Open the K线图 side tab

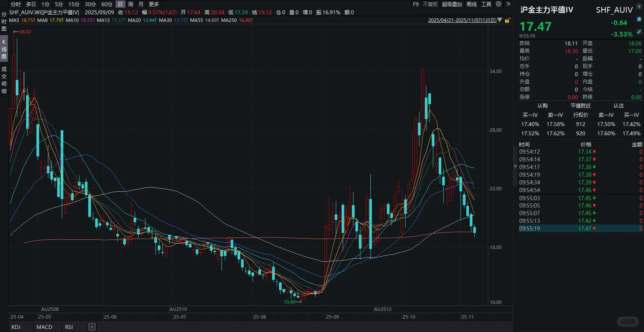(x=4, y=49)
